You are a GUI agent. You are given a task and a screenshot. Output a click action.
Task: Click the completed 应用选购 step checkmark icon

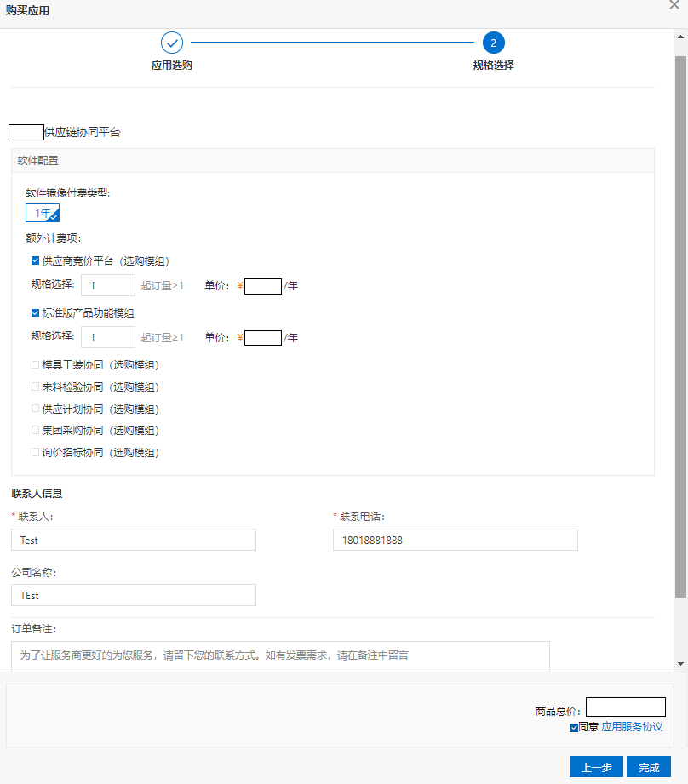172,43
